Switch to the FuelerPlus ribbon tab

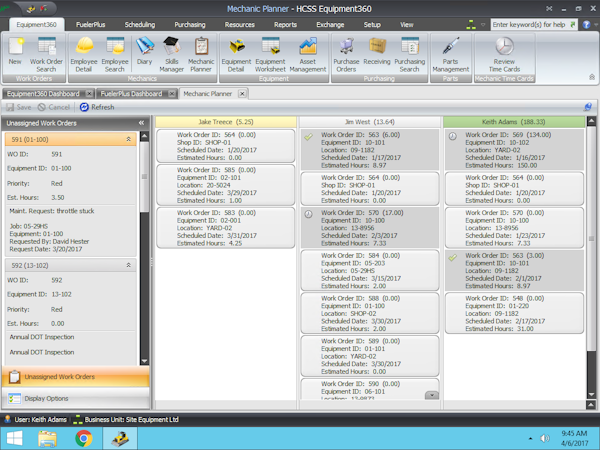[x=90, y=24]
